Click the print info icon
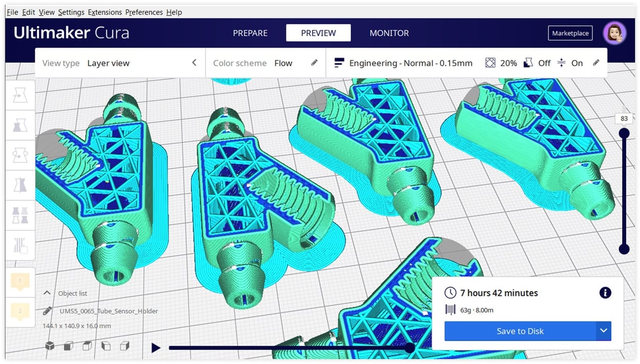This screenshot has height=364, width=640. [605, 293]
